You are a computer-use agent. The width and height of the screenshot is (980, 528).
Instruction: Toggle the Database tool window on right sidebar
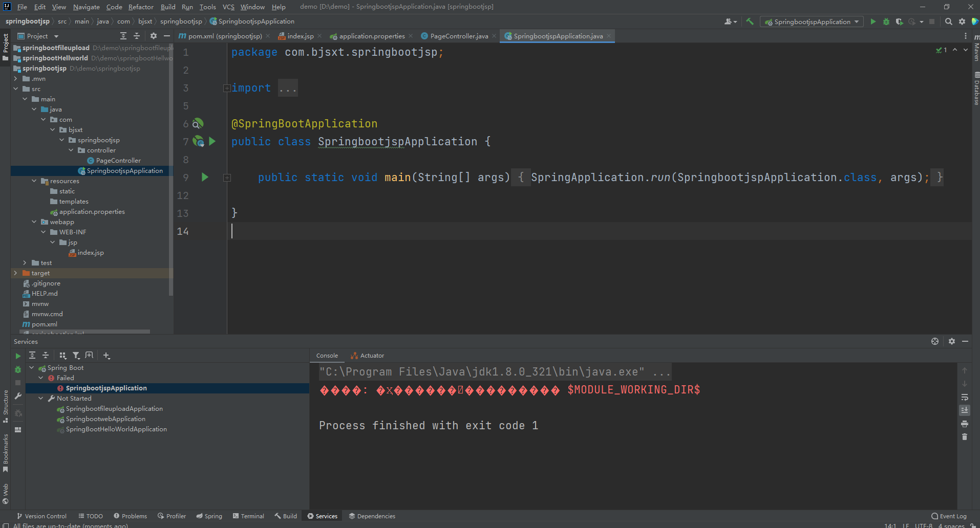tap(976, 89)
